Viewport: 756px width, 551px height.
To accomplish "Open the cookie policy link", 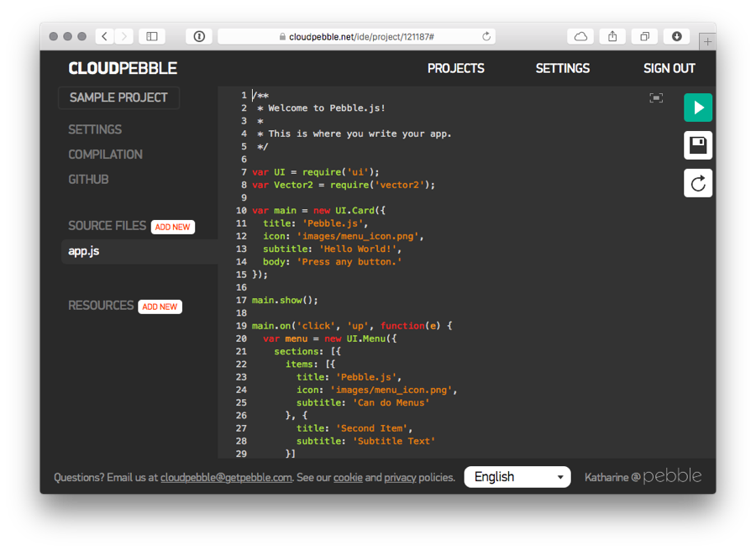I will [x=348, y=477].
